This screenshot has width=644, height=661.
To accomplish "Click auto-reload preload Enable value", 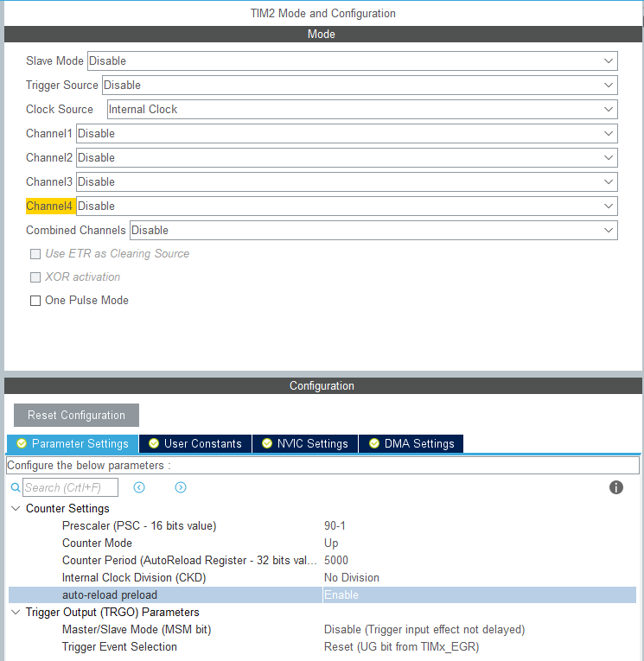I will 341,594.
